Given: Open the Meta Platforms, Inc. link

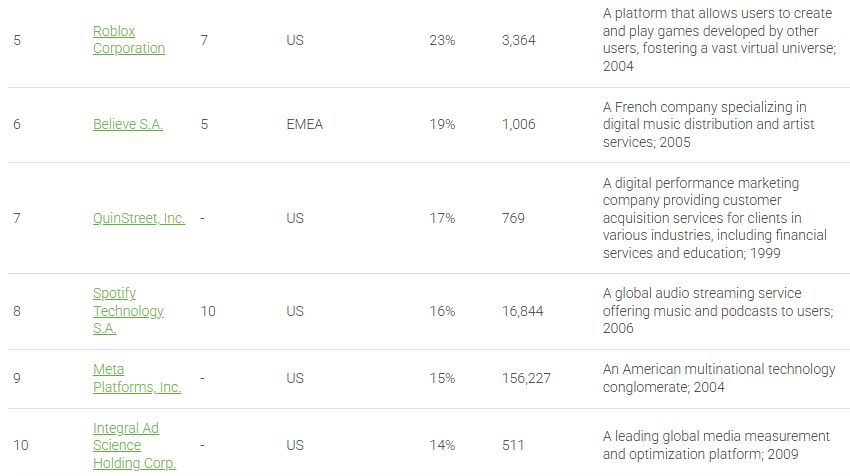Looking at the screenshot, I should [x=136, y=378].
